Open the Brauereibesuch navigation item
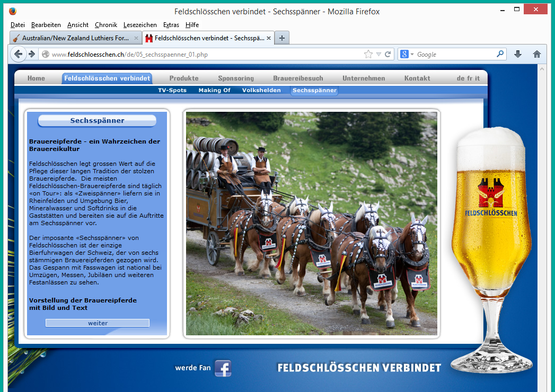This screenshot has height=392, width=555. coord(298,78)
